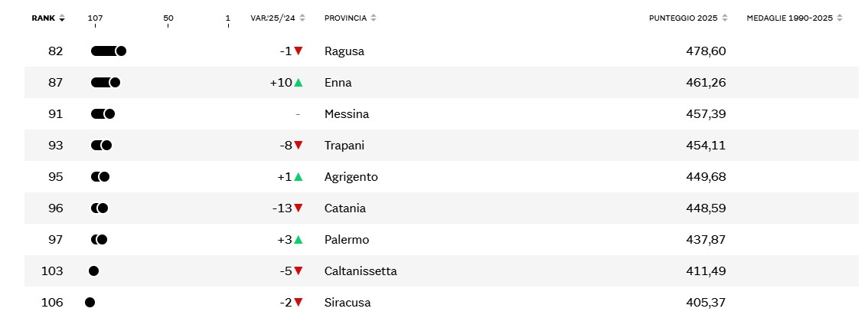Click red down arrow beside Trapani's -8

[x=299, y=146]
